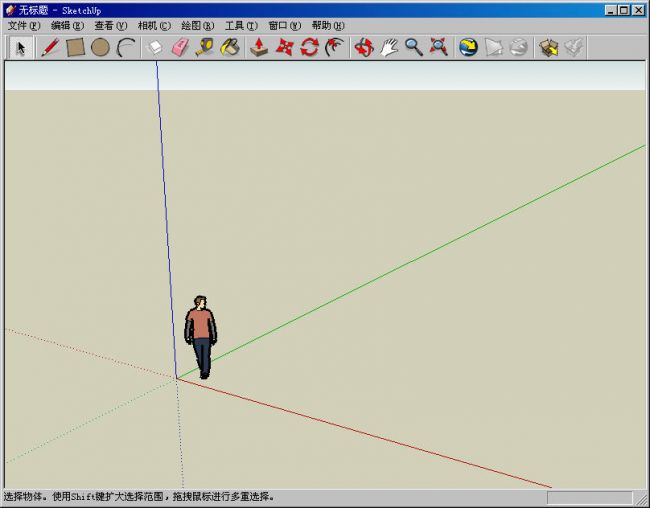Pick the pink Eraser tool
The image size is (650, 508).
[180, 47]
